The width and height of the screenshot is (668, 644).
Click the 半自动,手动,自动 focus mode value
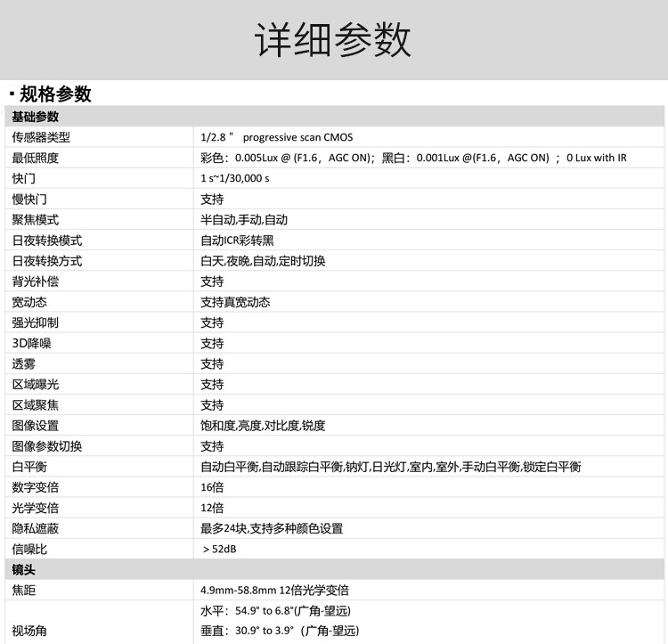click(244, 220)
